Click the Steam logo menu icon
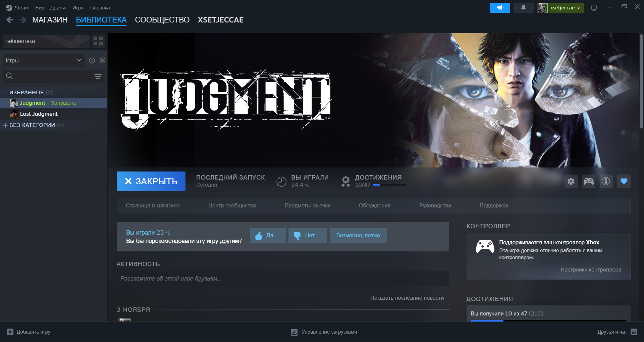Screen dimensions: 644x342 click(9, 8)
